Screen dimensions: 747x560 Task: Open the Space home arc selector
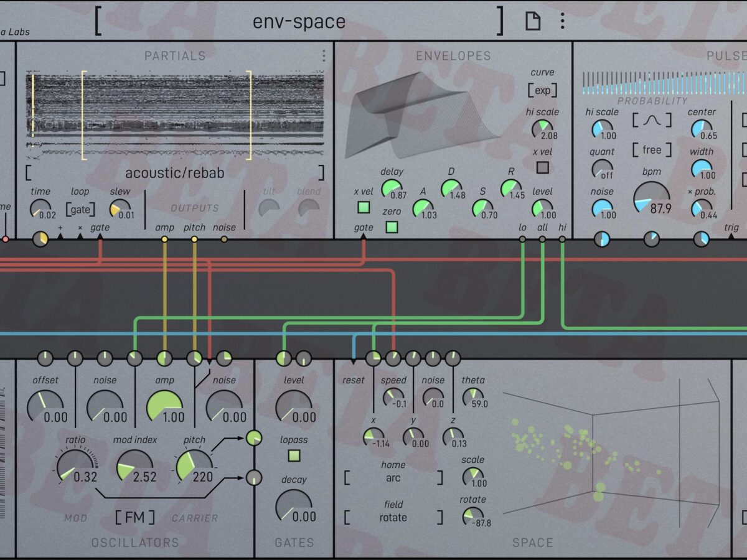(393, 478)
